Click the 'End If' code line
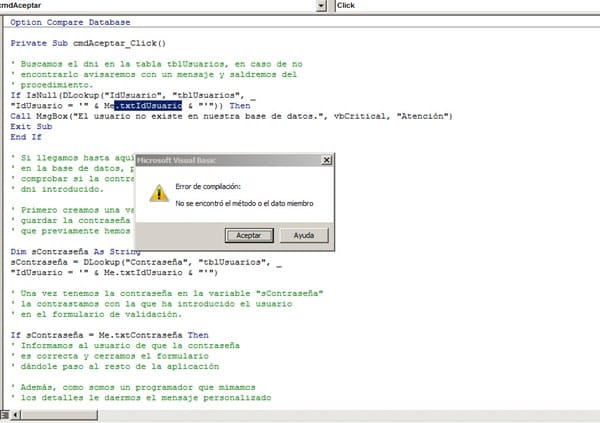This screenshot has height=423, width=600. point(26,137)
